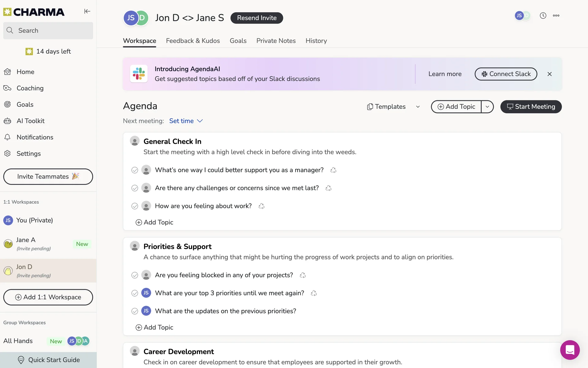
Task: Expand the Set time dropdown
Action: tap(186, 121)
